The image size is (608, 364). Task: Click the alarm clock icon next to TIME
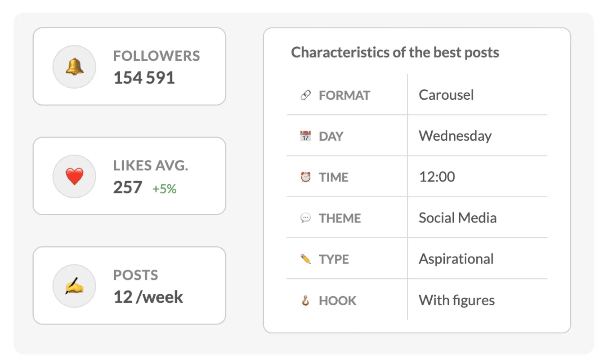pos(306,177)
